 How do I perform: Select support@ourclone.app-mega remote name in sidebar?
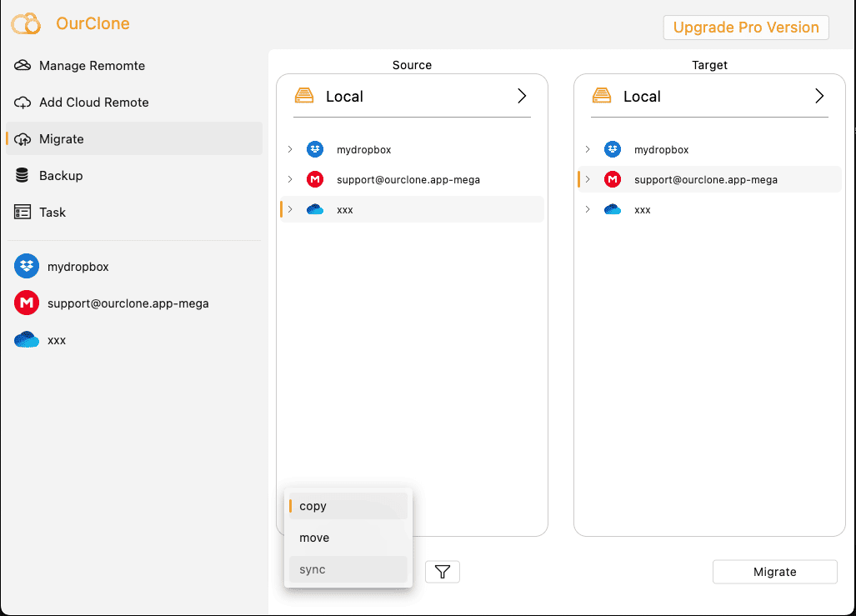128,303
